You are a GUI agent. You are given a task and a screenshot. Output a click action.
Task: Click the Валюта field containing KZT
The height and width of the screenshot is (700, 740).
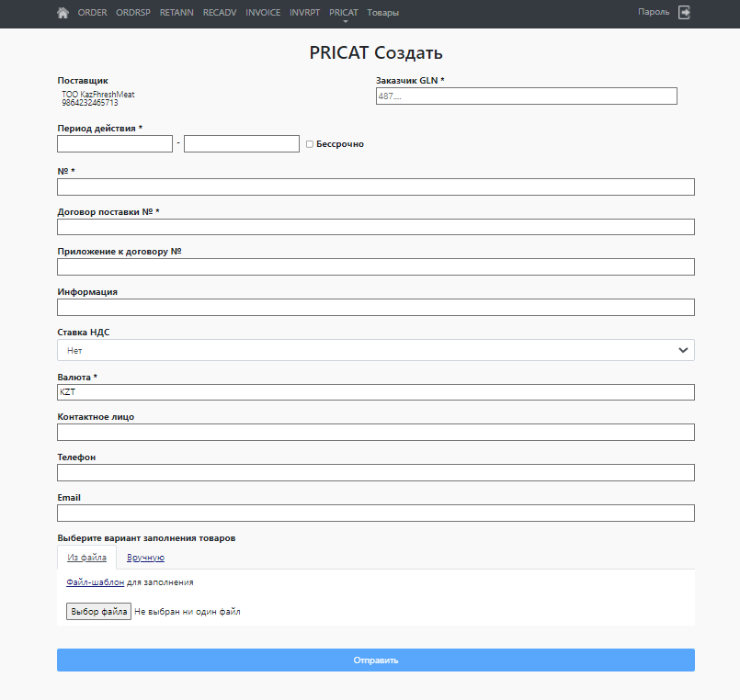[x=375, y=392]
